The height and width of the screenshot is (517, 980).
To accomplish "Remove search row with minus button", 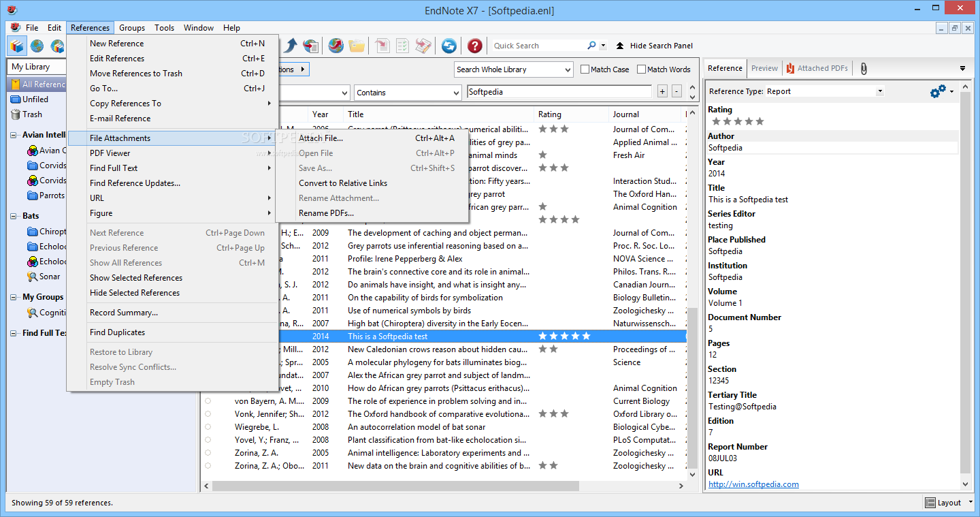I will [676, 91].
